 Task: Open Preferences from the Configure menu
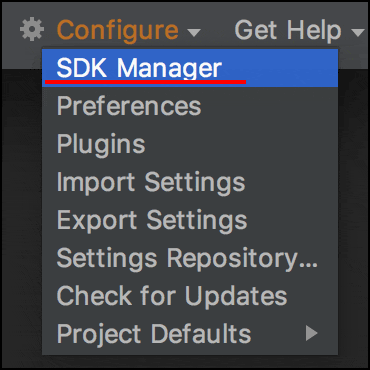click(190, 106)
